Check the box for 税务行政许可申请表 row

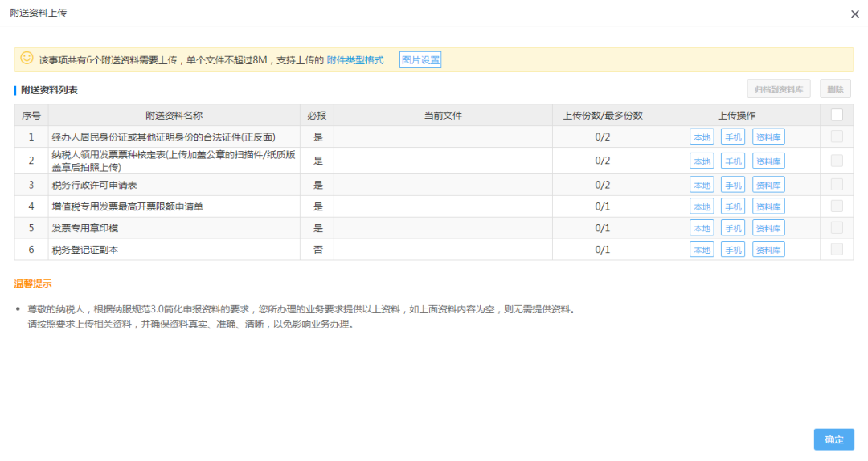click(x=837, y=184)
